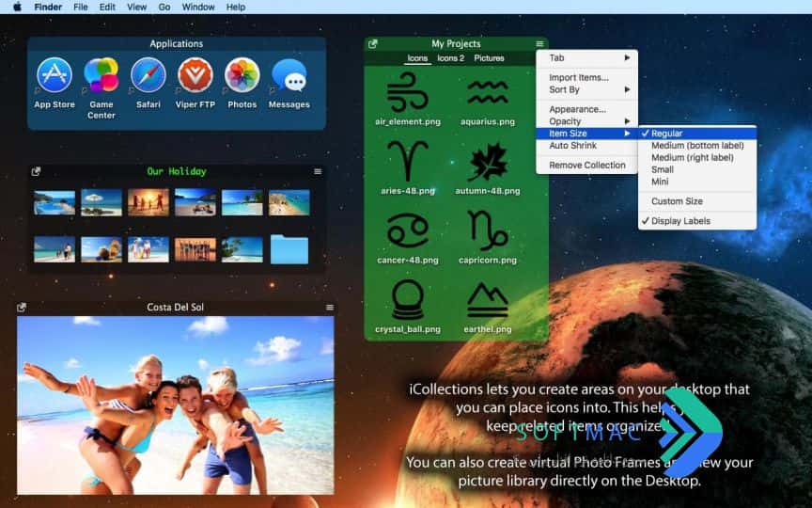Open the Apple menu
Screen dimensions: 812x508
click(17, 7)
